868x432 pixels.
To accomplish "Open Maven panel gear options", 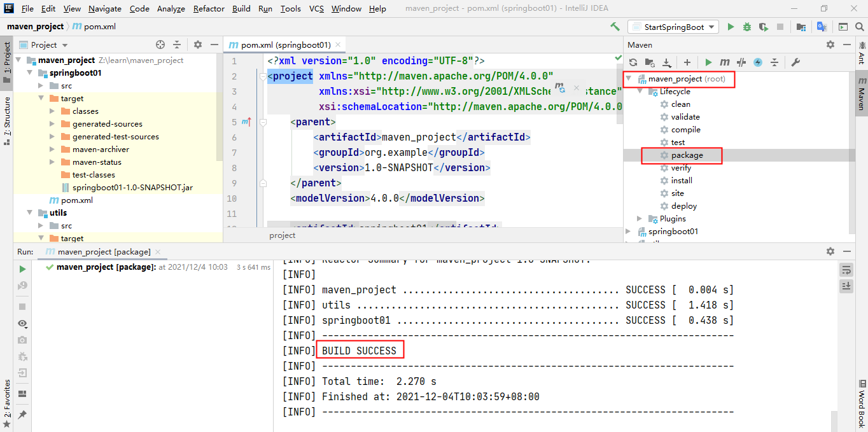I will tap(830, 45).
